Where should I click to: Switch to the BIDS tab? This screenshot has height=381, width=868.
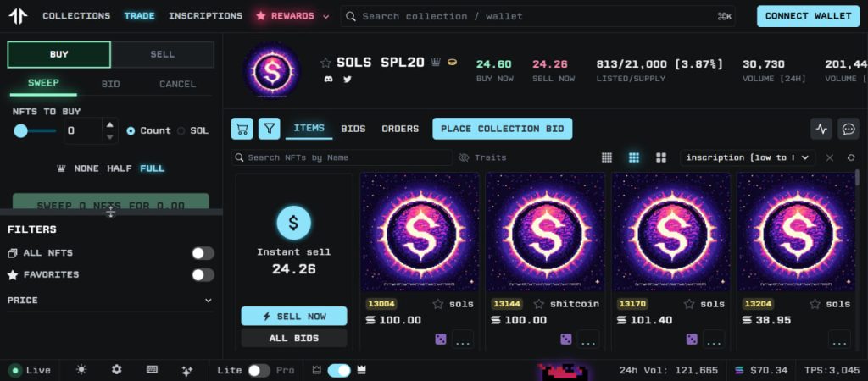tap(353, 129)
